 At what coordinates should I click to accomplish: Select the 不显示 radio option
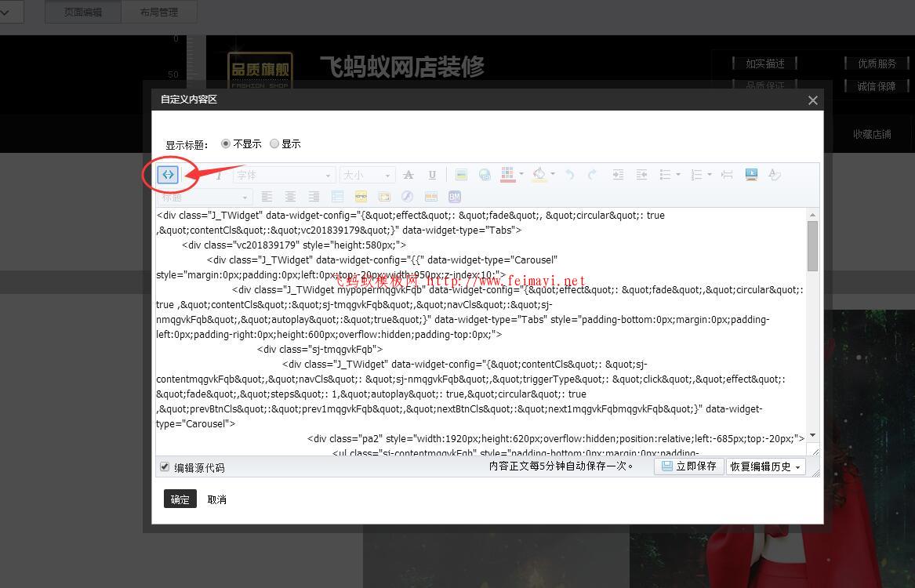(x=226, y=143)
